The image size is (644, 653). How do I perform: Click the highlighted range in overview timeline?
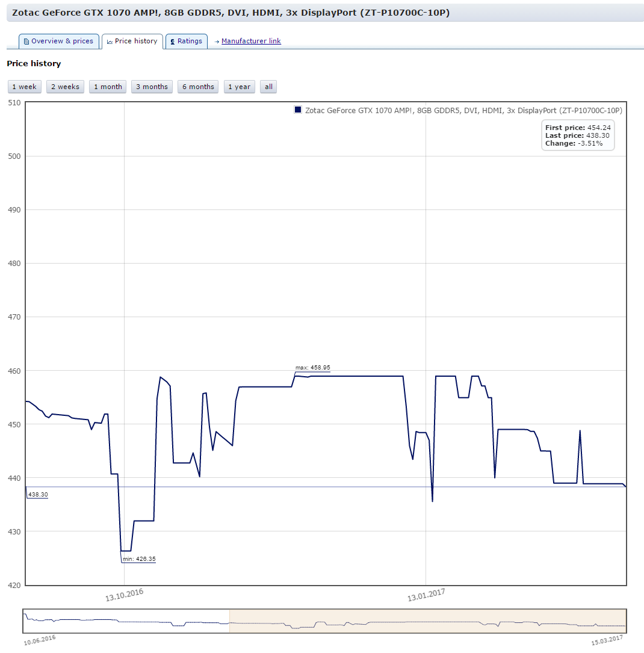click(x=428, y=621)
